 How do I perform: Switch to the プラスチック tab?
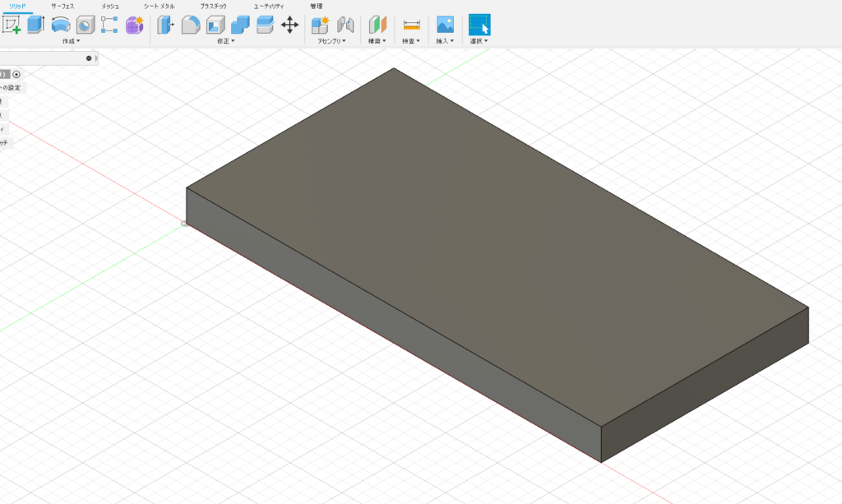(213, 7)
